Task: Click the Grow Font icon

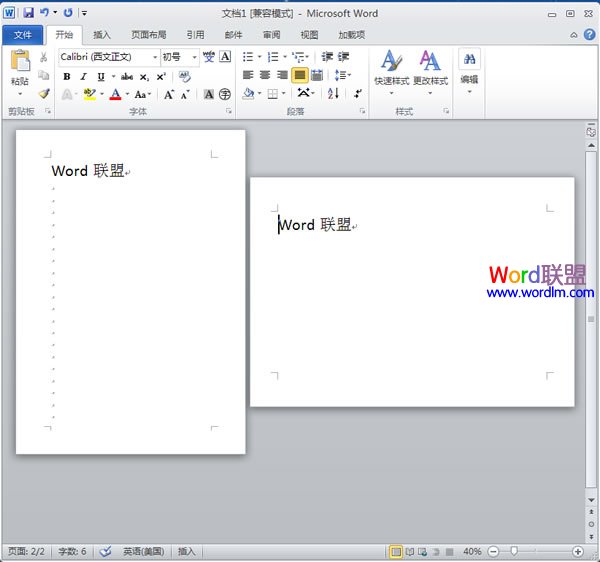Action: 169,94
